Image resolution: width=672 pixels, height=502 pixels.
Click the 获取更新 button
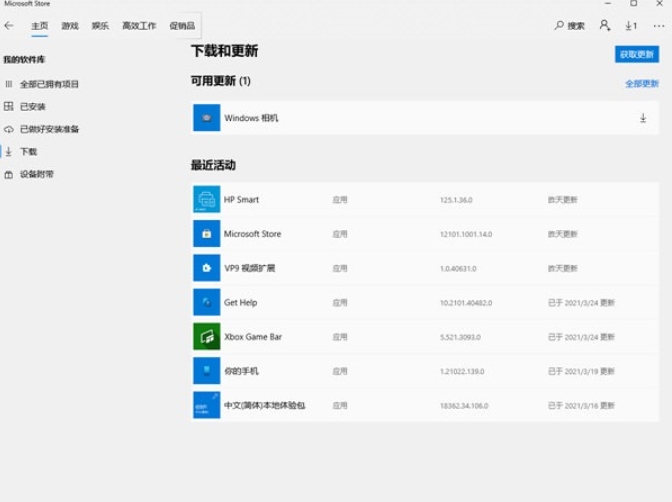coord(637,54)
